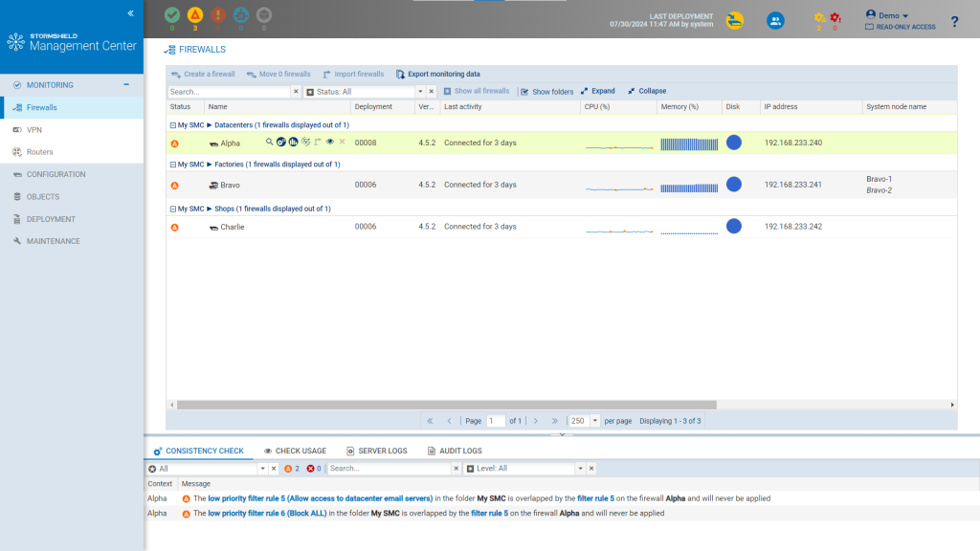Collapse the Datacenters folder group
Image resolution: width=980 pixels, height=551 pixels.
coord(173,125)
